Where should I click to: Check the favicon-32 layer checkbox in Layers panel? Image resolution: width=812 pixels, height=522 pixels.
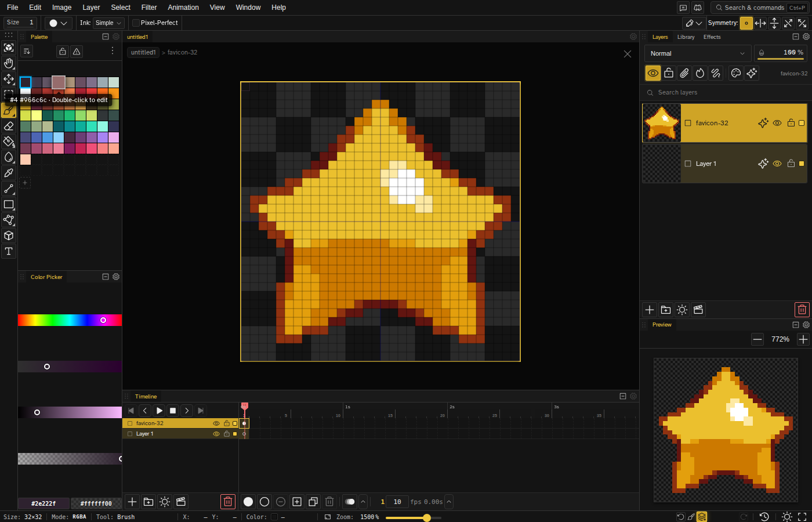688,123
